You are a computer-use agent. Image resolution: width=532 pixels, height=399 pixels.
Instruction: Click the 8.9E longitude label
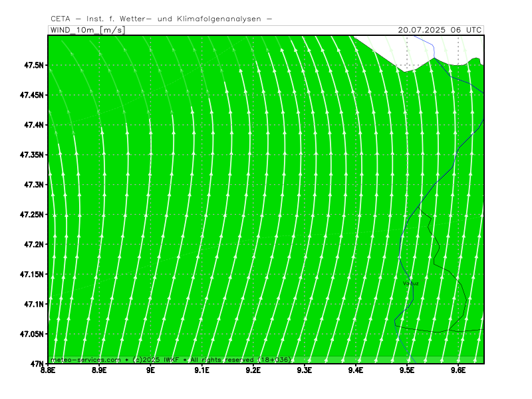[x=99, y=370]
